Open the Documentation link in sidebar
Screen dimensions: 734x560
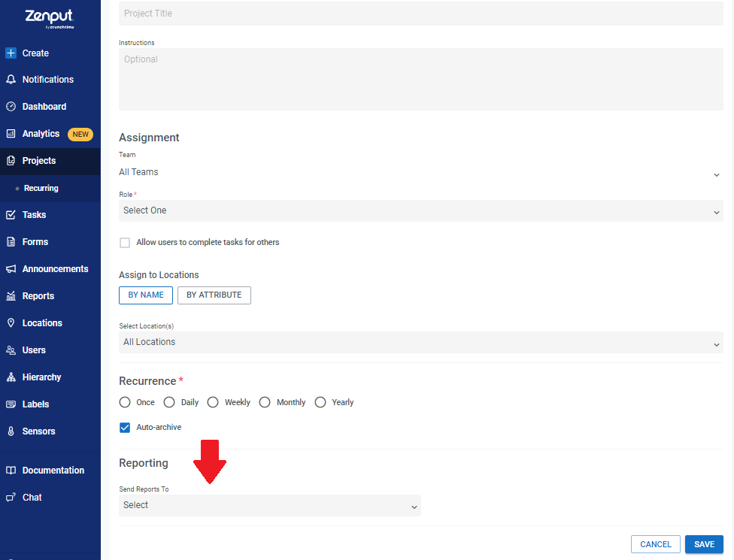pyautogui.click(x=53, y=471)
